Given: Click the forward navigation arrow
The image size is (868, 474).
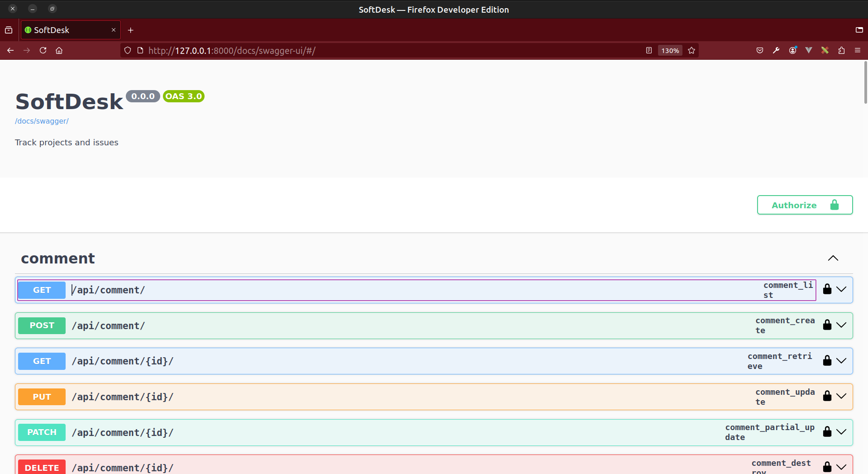Looking at the screenshot, I should [27, 50].
